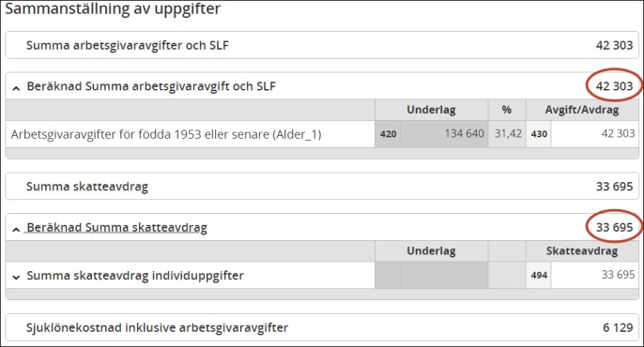This screenshot has height=347, width=644.
Task: Click the Beräknad Summa skatteavdrag underlined title
Action: point(116,228)
